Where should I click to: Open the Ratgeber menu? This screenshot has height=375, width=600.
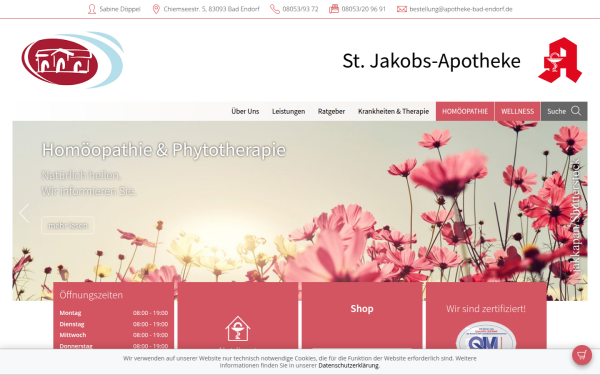[x=331, y=111]
